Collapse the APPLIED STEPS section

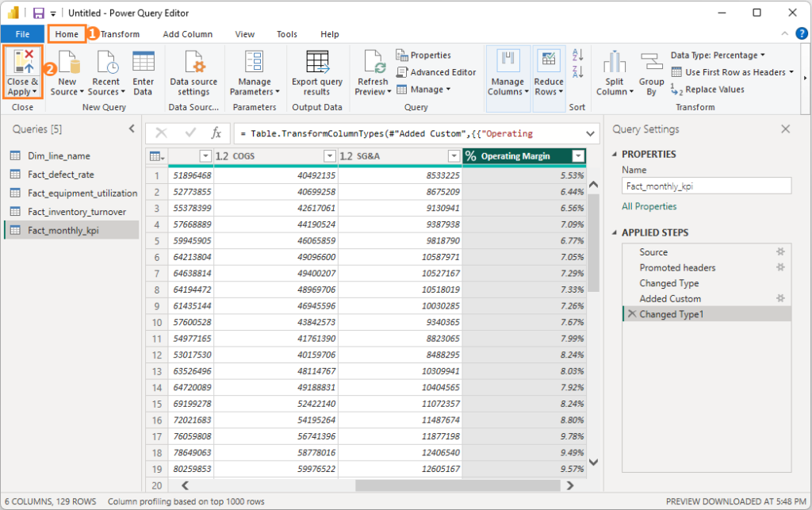click(x=615, y=232)
